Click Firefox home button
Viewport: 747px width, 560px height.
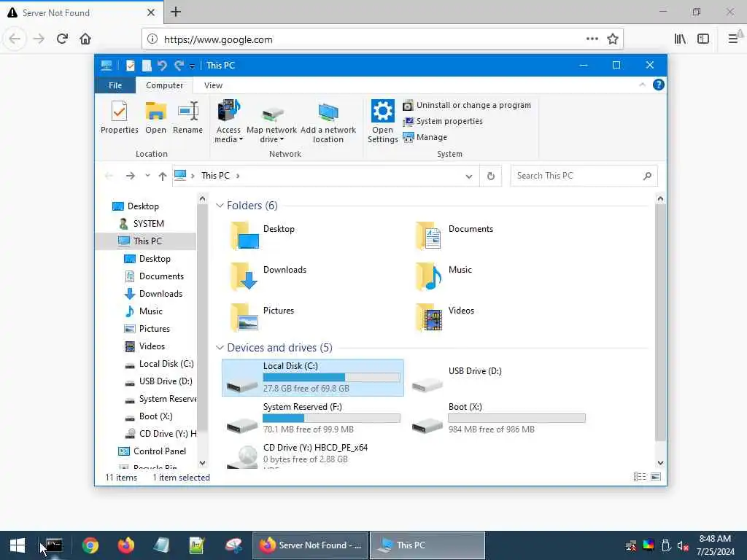click(85, 39)
